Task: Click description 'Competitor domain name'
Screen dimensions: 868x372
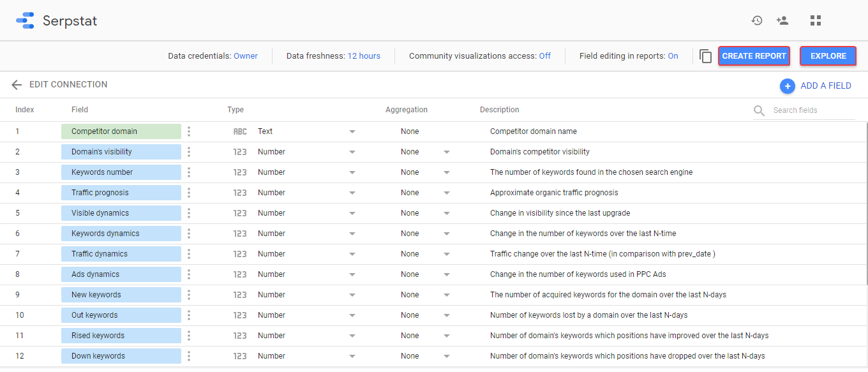Action: (x=534, y=131)
